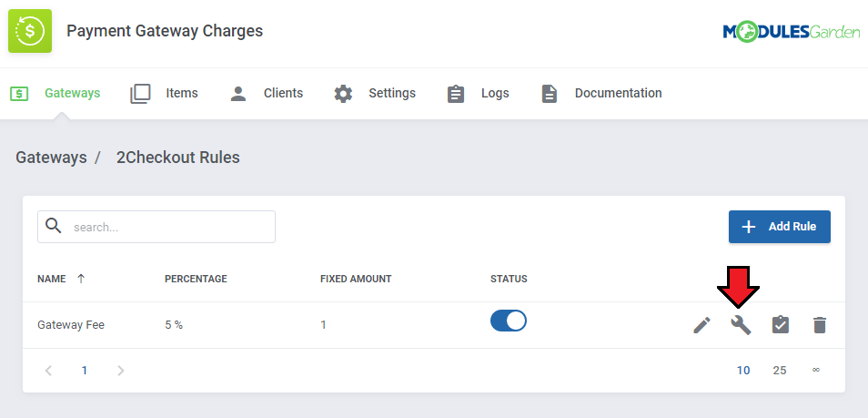Click the magnifier search icon

[x=54, y=226]
